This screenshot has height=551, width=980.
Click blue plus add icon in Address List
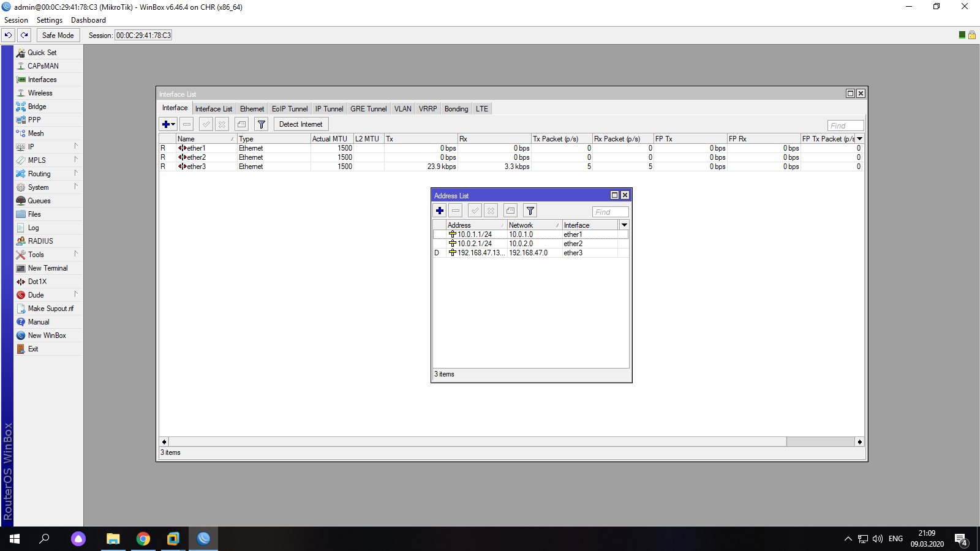coord(440,211)
